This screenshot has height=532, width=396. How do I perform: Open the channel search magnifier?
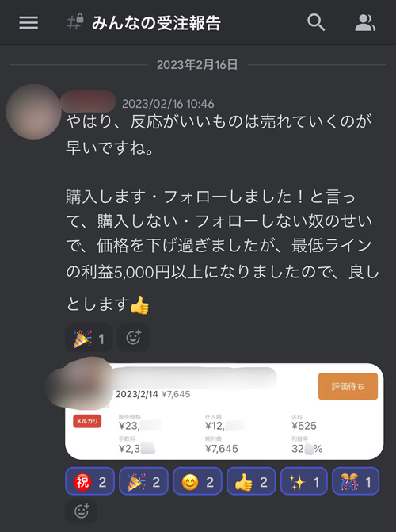(316, 23)
